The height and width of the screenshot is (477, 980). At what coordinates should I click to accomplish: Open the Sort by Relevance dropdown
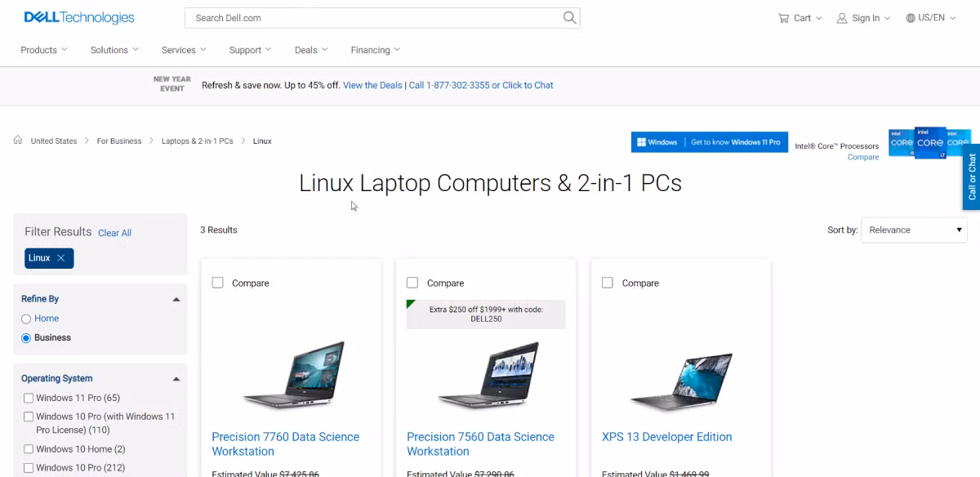[x=915, y=230]
